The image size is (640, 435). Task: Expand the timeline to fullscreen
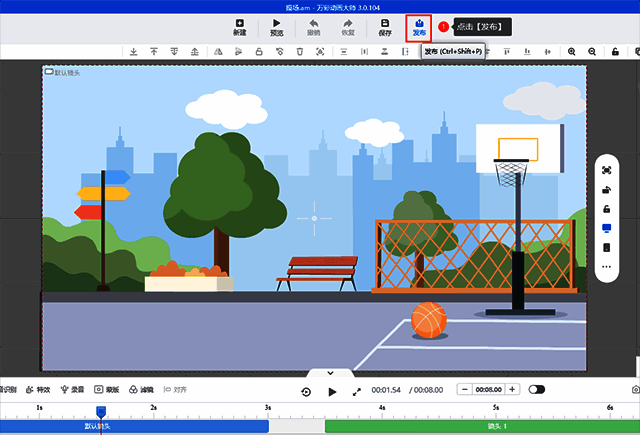click(x=356, y=390)
